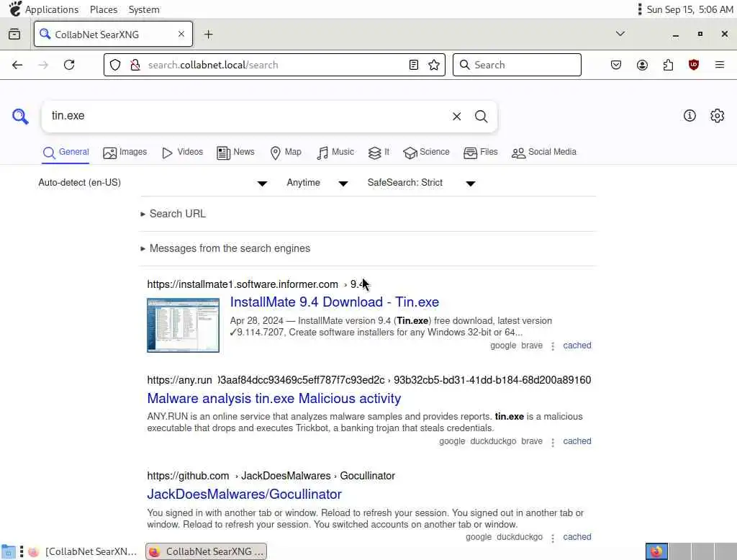List all tabs chevron
This screenshot has width=737, height=560.
point(620,33)
